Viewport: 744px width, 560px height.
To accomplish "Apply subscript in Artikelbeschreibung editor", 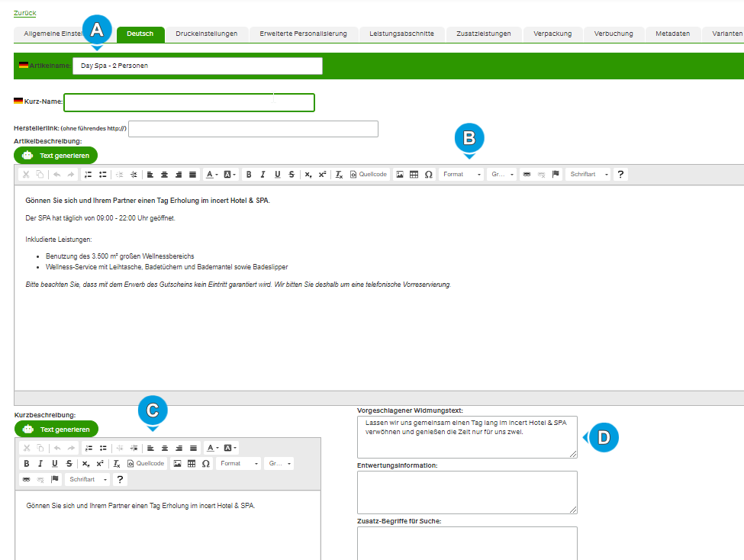I will pyautogui.click(x=308, y=175).
